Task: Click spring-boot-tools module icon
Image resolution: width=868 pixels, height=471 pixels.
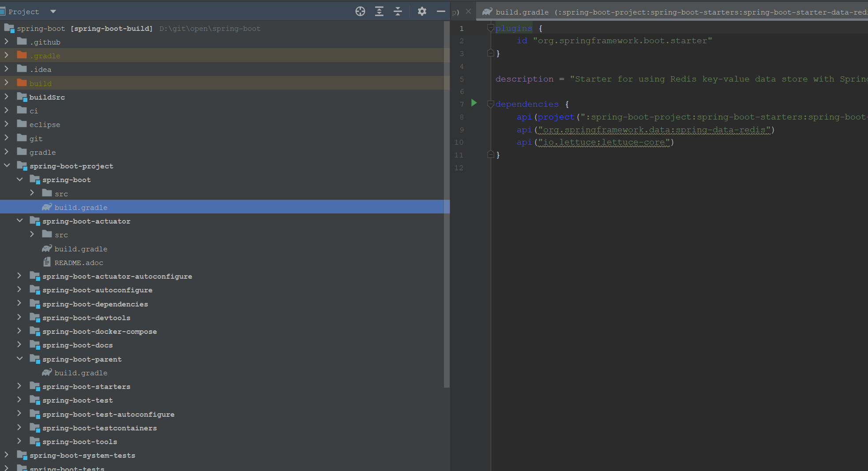Action: point(35,441)
